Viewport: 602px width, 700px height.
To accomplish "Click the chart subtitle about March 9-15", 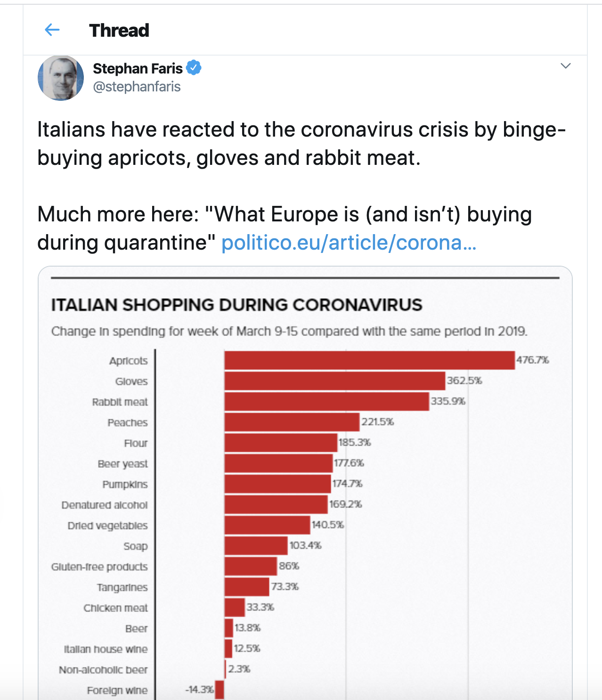I will point(289,331).
